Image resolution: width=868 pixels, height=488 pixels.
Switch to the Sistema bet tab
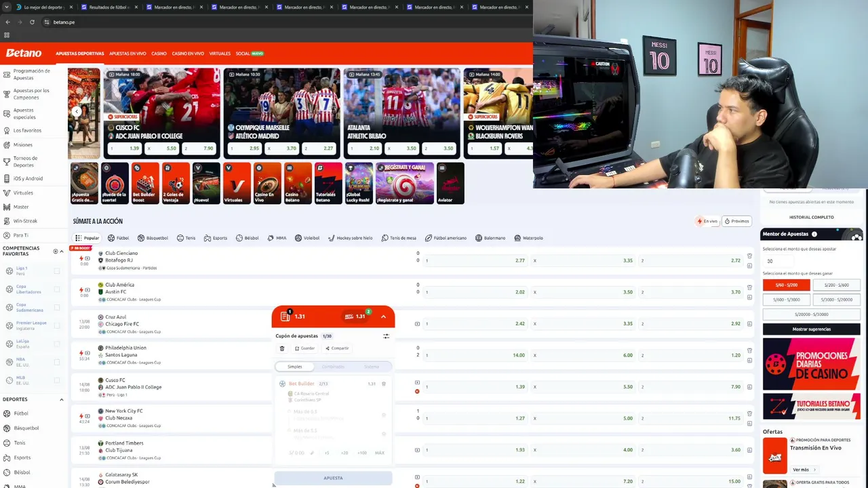pyautogui.click(x=372, y=367)
